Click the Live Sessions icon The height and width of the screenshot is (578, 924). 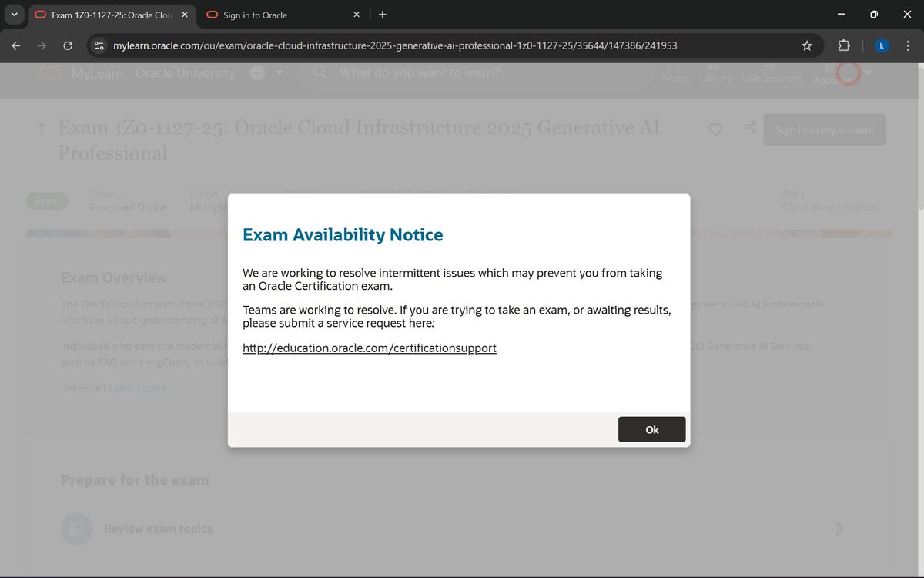coord(769,66)
